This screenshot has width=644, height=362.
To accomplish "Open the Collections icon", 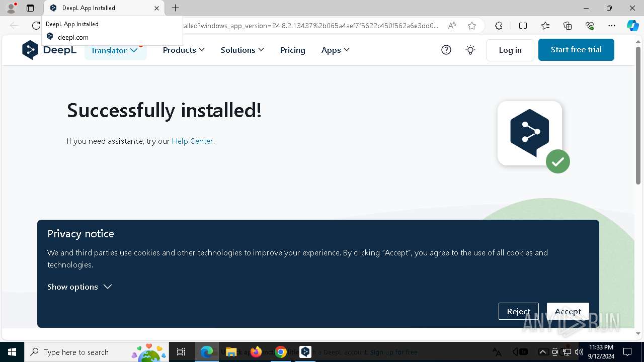I will tap(568, 26).
